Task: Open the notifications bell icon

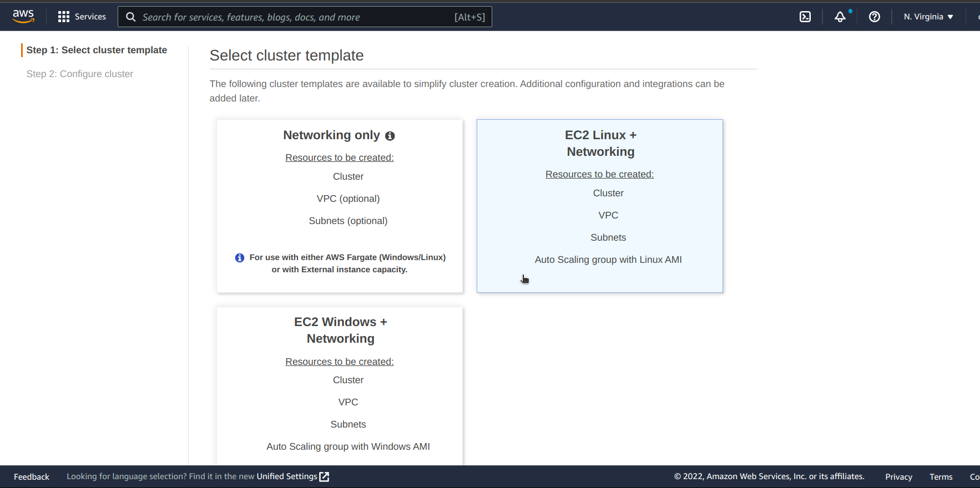Action: 840,17
